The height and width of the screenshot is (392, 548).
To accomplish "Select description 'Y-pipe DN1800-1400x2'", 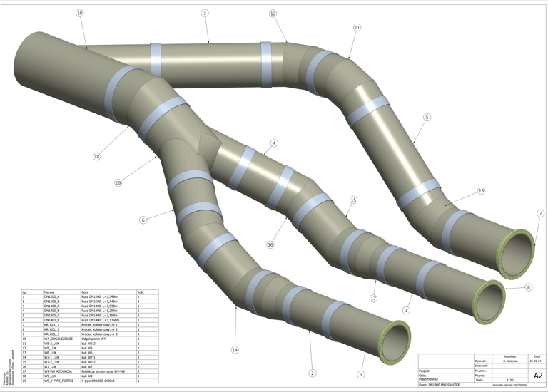I will click(x=99, y=381).
